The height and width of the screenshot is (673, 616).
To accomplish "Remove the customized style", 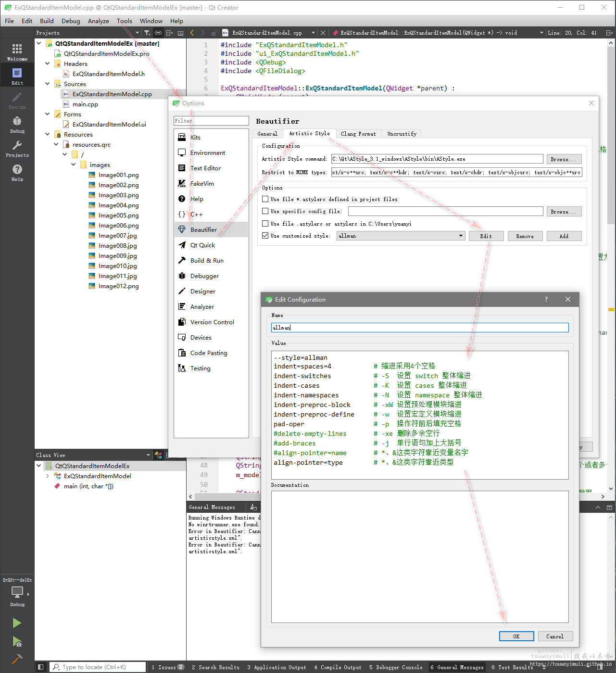I will pos(525,236).
